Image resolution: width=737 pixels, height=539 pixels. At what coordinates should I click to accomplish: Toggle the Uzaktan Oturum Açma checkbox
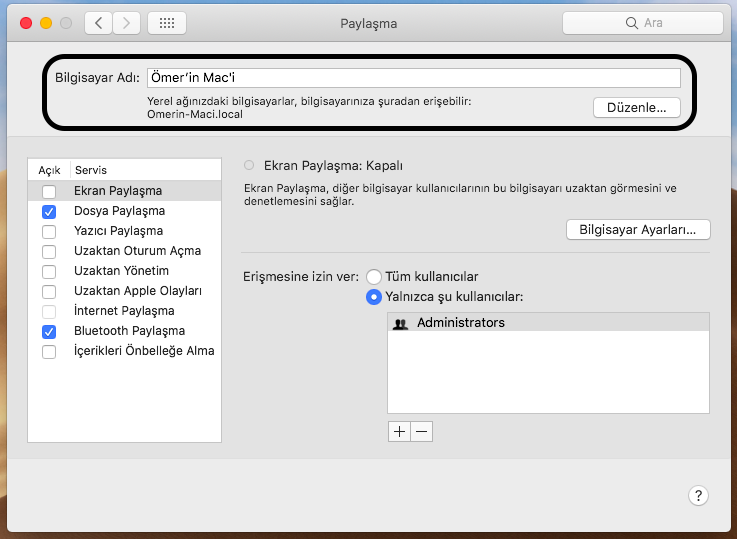pyautogui.click(x=49, y=251)
